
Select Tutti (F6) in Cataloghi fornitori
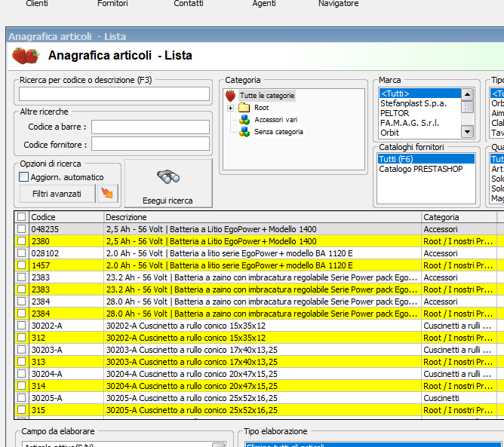(426, 159)
